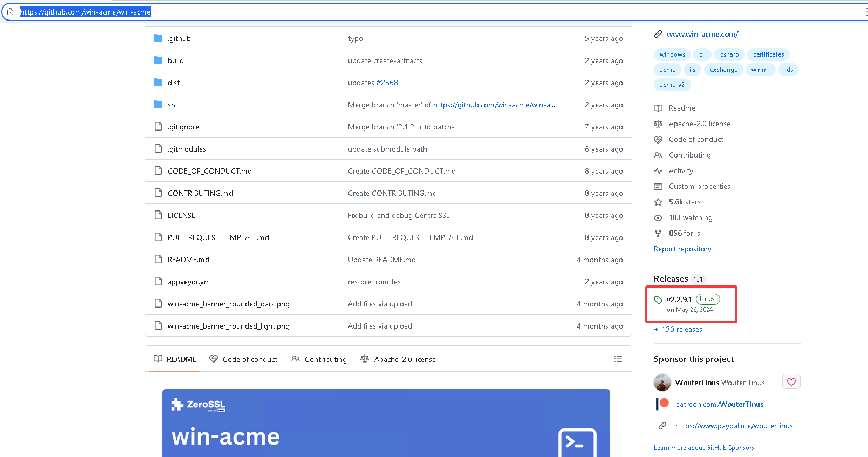
Task: Select the 'acme' topic tag
Action: click(667, 70)
